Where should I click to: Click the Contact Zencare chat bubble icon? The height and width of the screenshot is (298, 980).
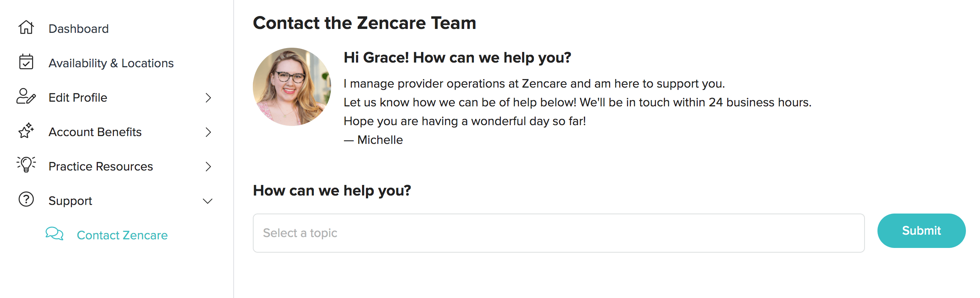coord(54,235)
